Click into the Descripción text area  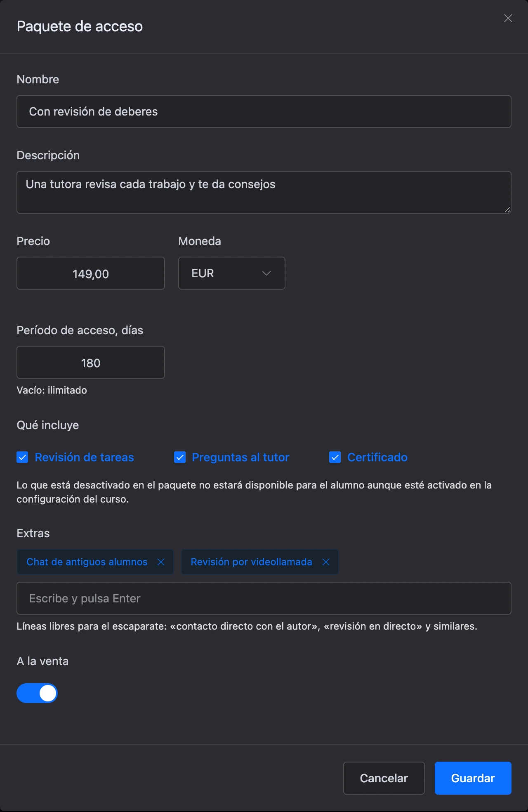click(x=264, y=192)
